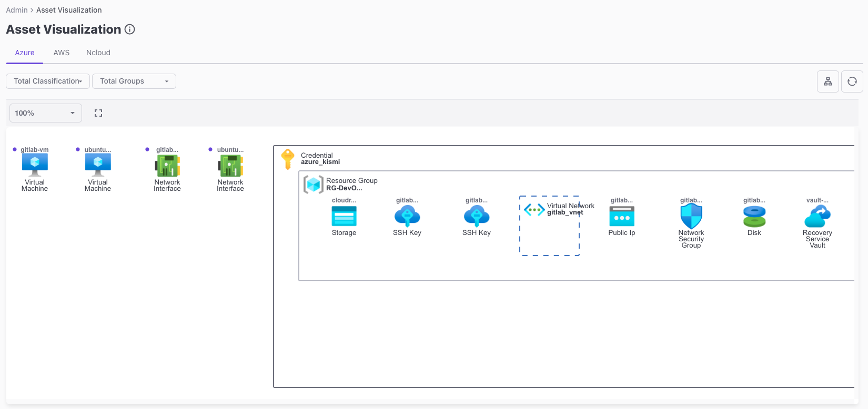The width and height of the screenshot is (868, 409).
Task: Click the cloudr Storage icon
Action: pos(344,216)
